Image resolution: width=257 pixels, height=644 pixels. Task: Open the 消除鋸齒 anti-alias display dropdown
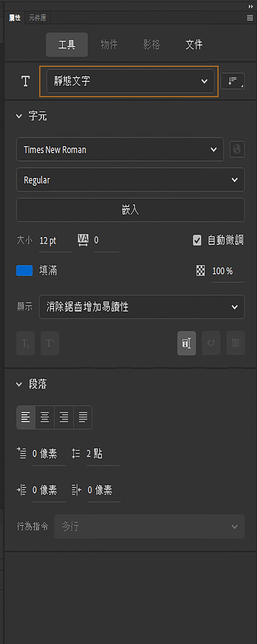tap(142, 307)
